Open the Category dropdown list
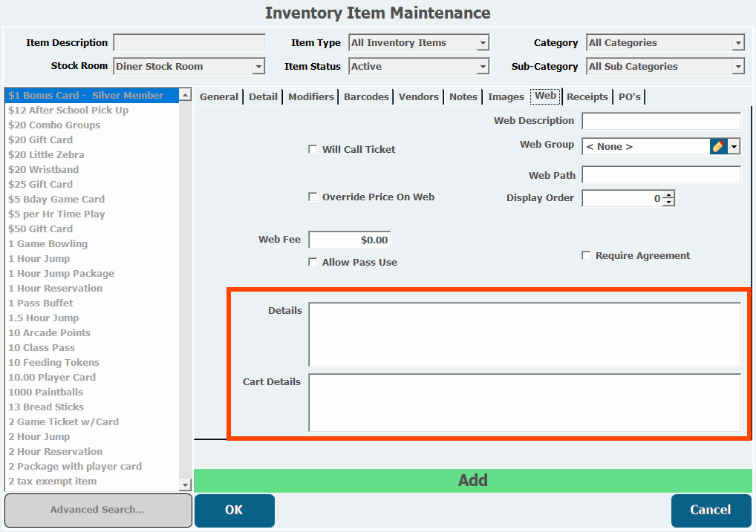Viewport: 756px width, 532px height. [738, 43]
